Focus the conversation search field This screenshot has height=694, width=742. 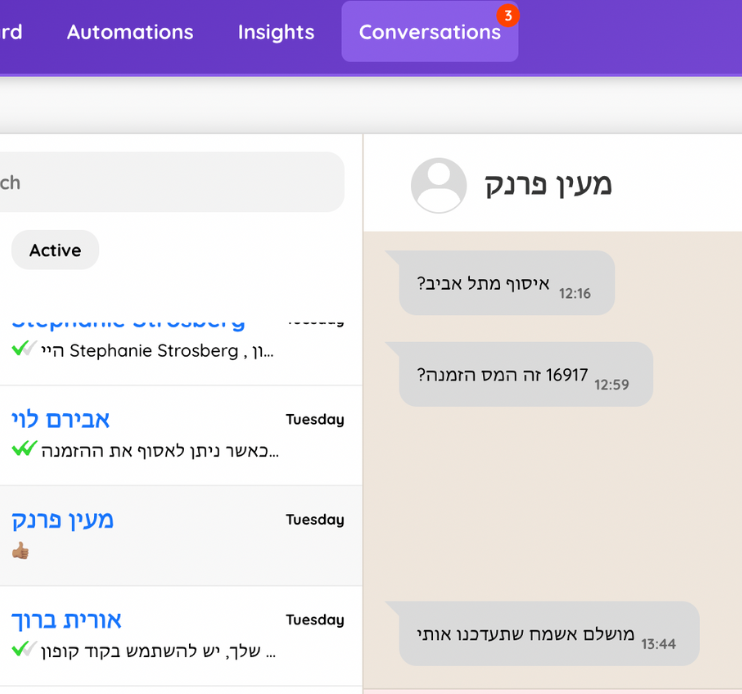(170, 182)
